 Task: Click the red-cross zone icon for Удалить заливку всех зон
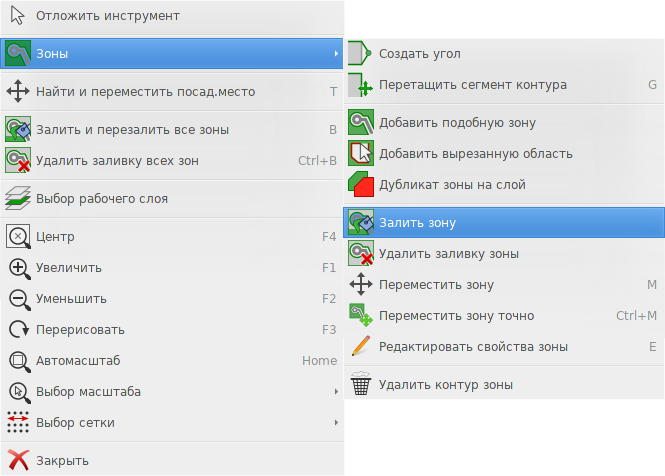click(x=18, y=160)
